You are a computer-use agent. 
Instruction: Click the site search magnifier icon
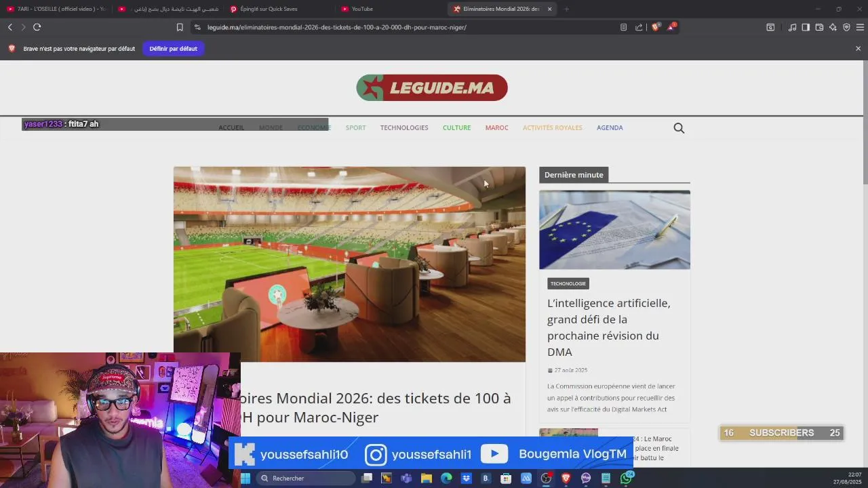point(679,128)
